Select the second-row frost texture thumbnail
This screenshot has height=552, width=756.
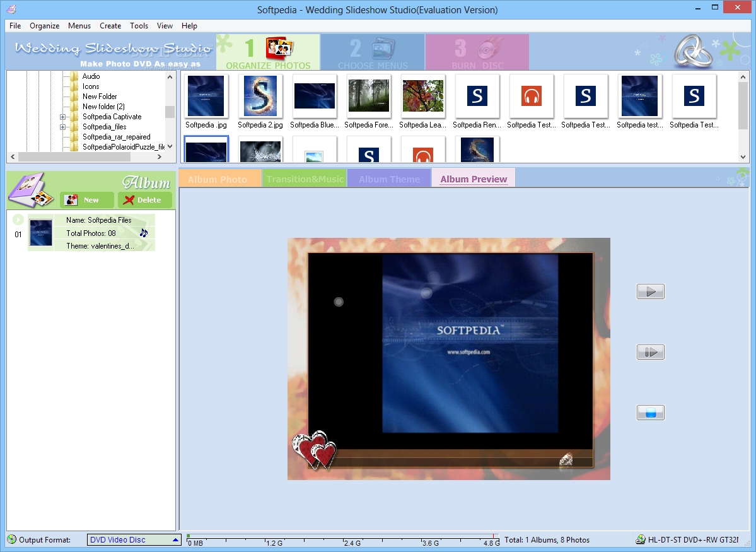point(260,150)
